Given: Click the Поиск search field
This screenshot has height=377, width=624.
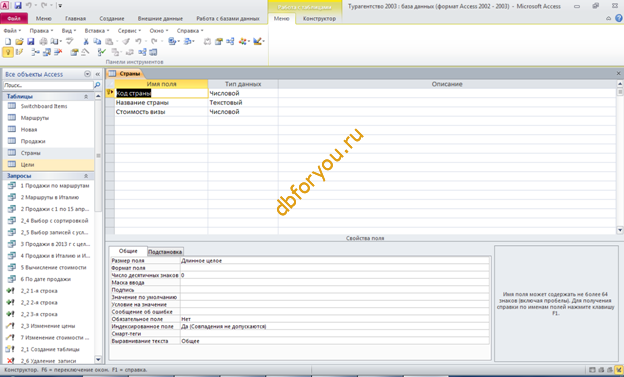Looking at the screenshot, I should pyautogui.click(x=48, y=85).
